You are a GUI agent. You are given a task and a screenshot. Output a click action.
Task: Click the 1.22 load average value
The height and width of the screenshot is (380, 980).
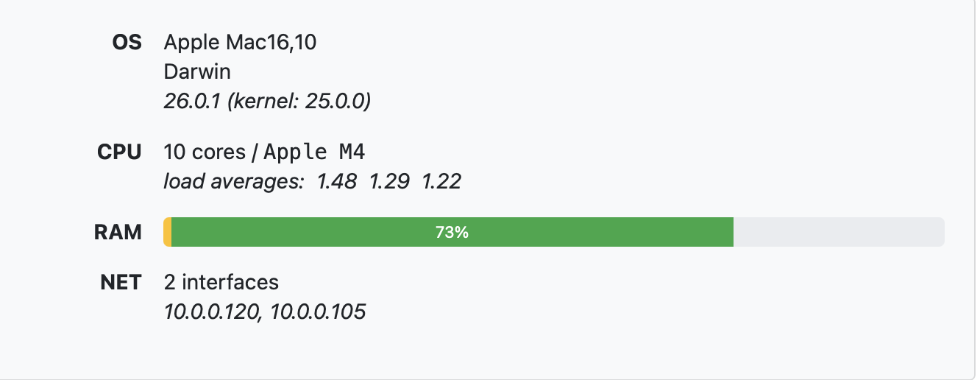coord(441,181)
